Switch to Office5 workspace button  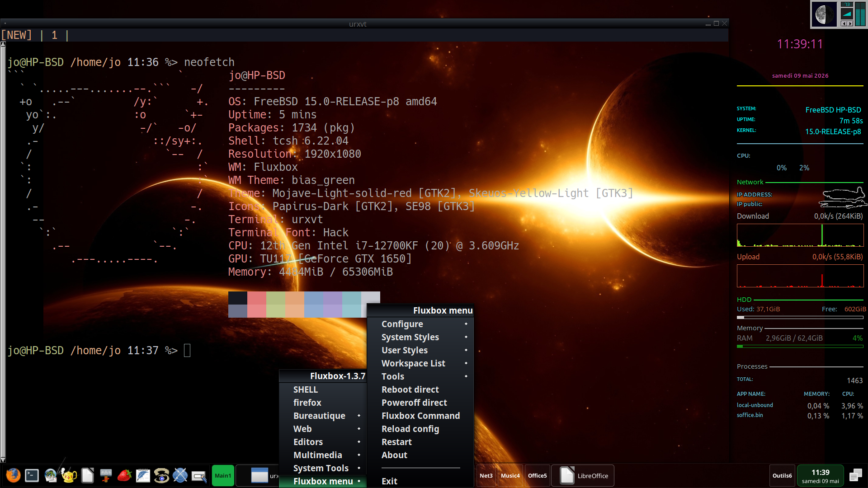tap(538, 475)
